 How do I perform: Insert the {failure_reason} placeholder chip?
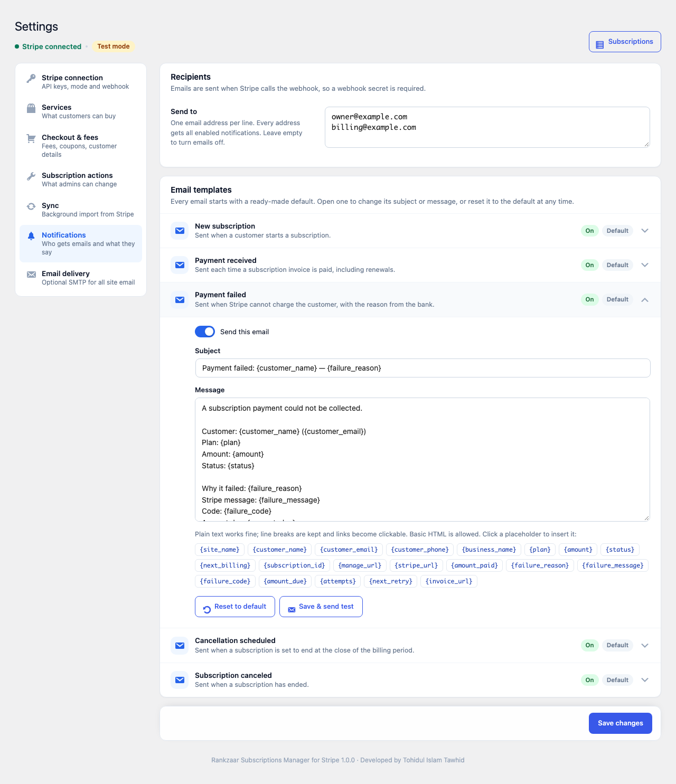(540, 565)
